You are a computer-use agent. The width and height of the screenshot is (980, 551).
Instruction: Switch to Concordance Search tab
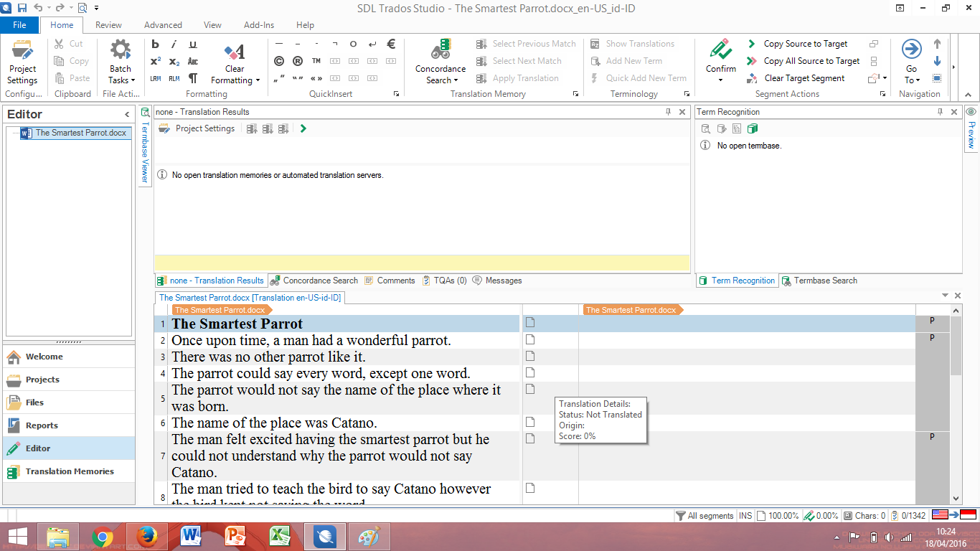[x=314, y=281]
